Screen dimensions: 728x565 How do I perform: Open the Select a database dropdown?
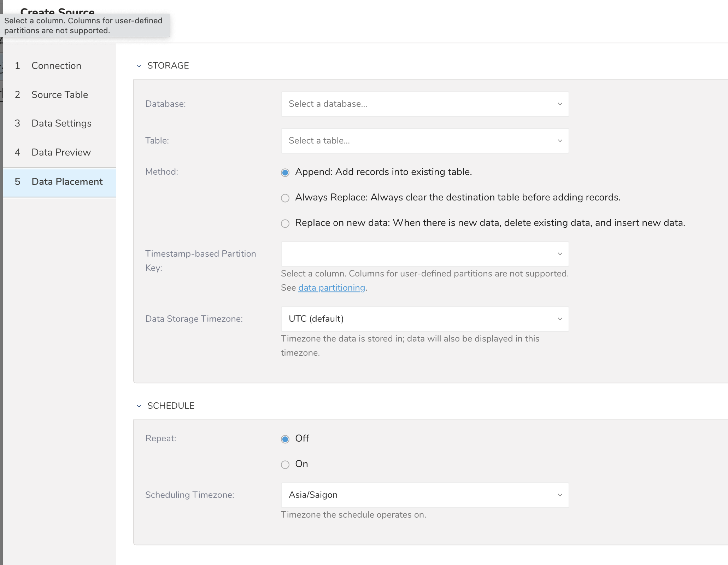coord(424,104)
